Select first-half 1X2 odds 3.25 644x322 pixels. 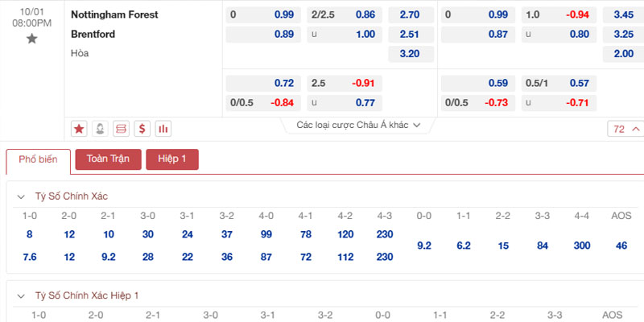623,35
